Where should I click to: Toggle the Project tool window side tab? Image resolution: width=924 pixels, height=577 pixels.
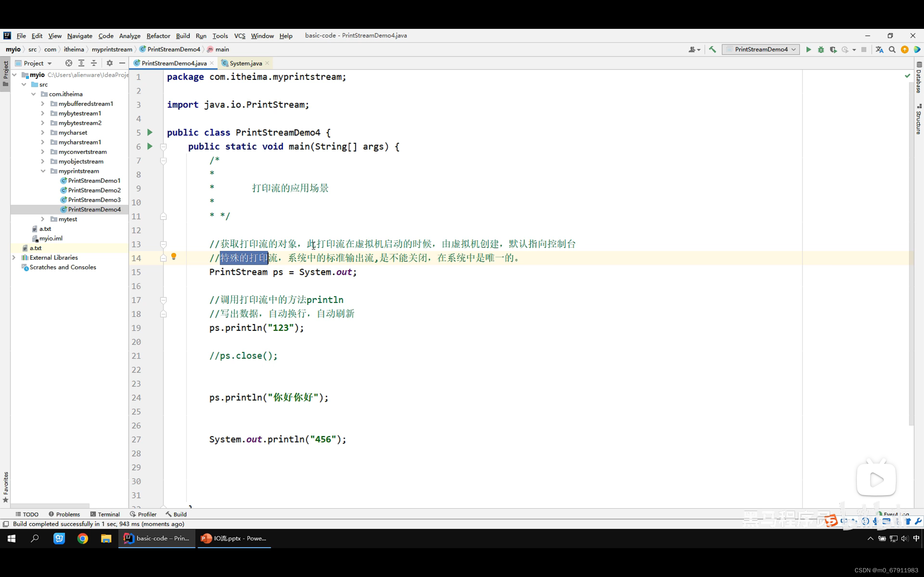pyautogui.click(x=5, y=73)
